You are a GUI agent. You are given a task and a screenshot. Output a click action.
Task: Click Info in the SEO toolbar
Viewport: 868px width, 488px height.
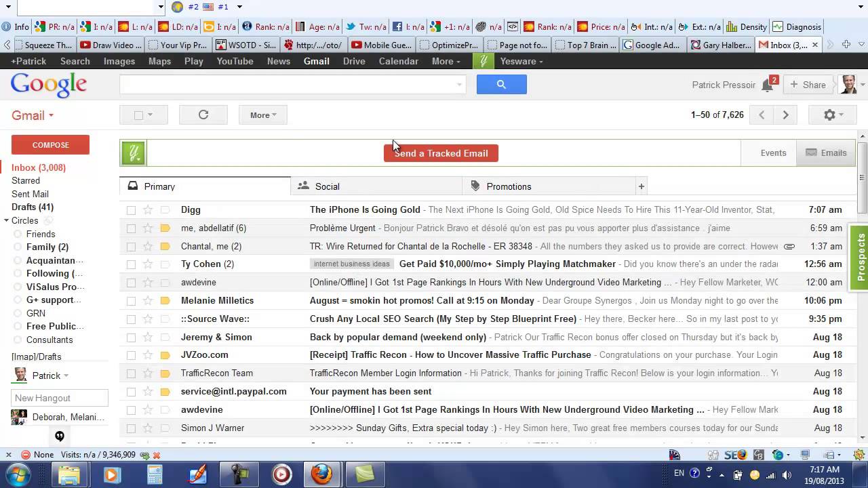[x=16, y=27]
